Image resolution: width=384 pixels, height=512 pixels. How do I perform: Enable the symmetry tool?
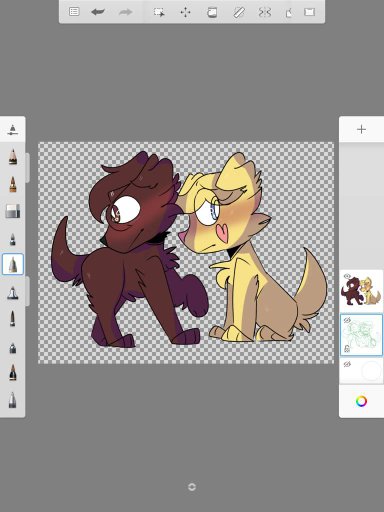coord(265,12)
